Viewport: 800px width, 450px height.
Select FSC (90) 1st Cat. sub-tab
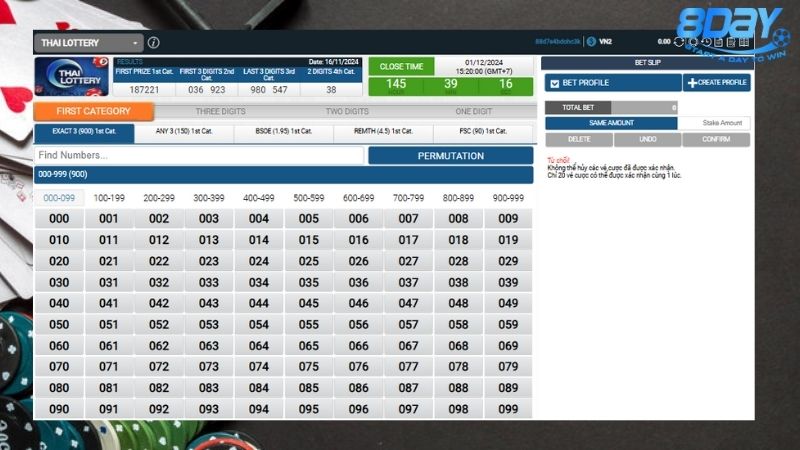pyautogui.click(x=483, y=132)
